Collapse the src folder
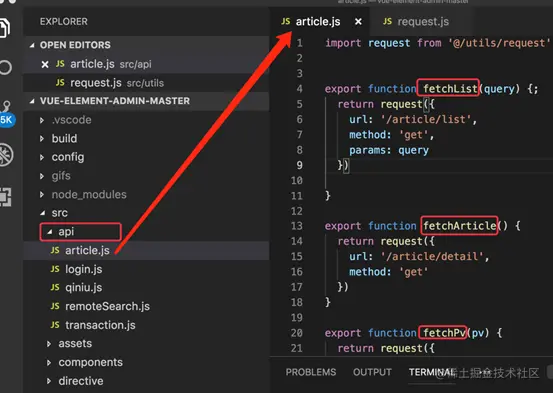Viewport: 553px width, 393px height. (43, 213)
